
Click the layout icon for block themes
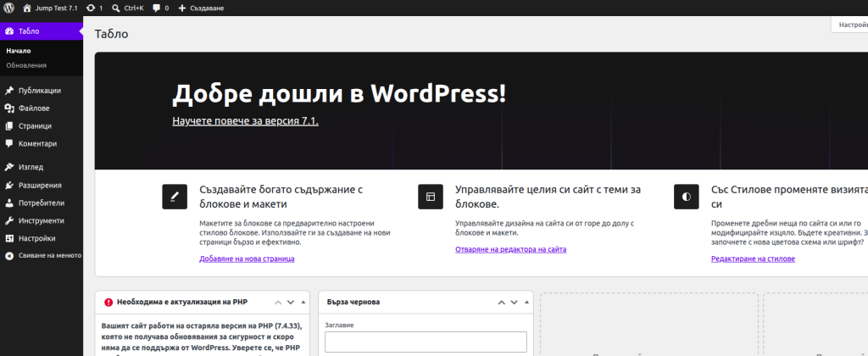coord(431,197)
